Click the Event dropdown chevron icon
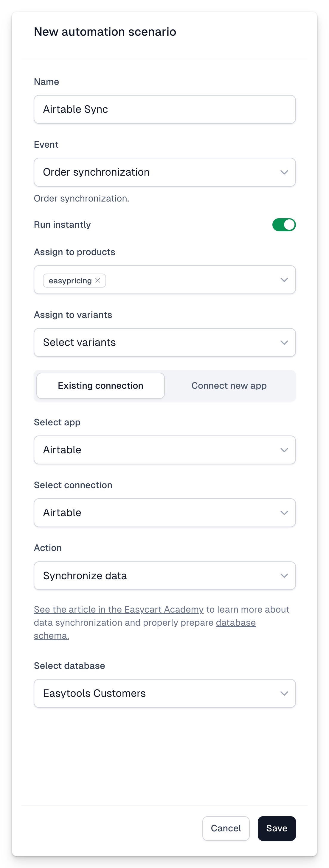 coord(284,172)
